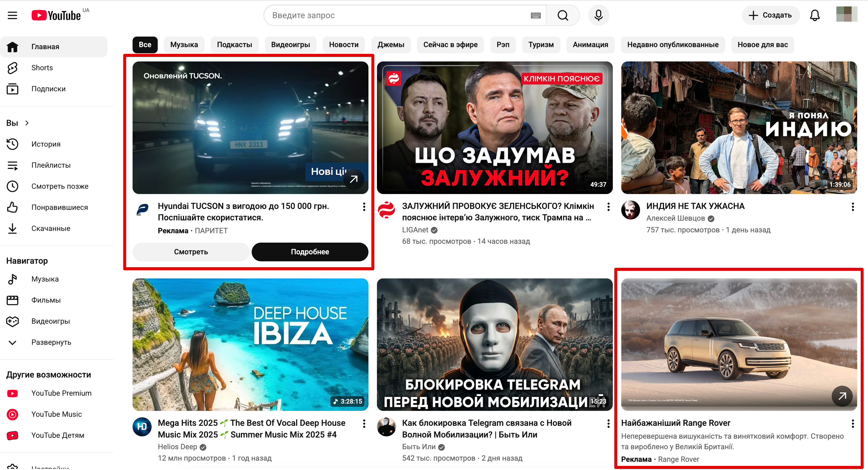Viewport: 868px width, 470px height.
Task: Open Понравившиеся liked videos
Action: pos(54,207)
